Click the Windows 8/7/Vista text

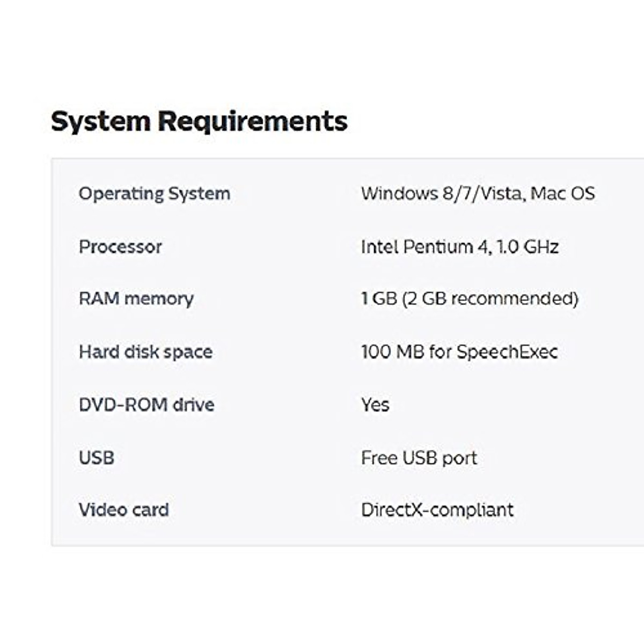pos(441,194)
